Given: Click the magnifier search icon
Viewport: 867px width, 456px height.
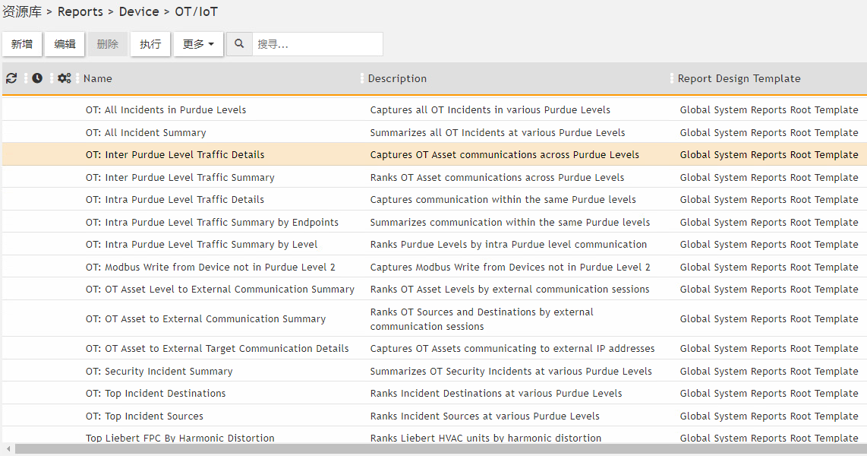Looking at the screenshot, I should [239, 44].
